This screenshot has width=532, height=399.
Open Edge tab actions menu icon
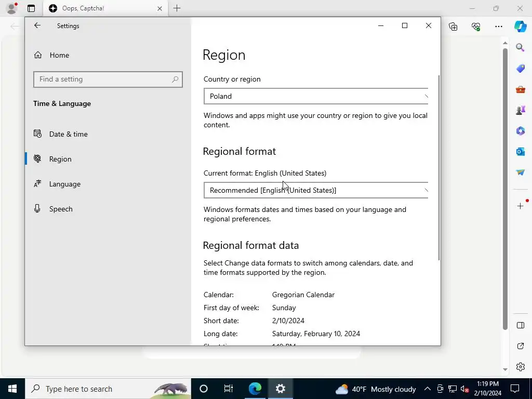pyautogui.click(x=31, y=8)
